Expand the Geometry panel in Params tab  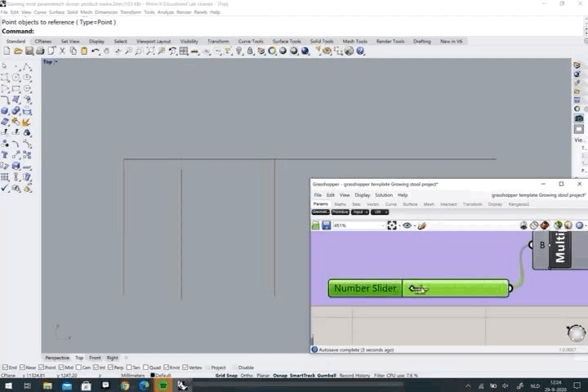pos(319,212)
